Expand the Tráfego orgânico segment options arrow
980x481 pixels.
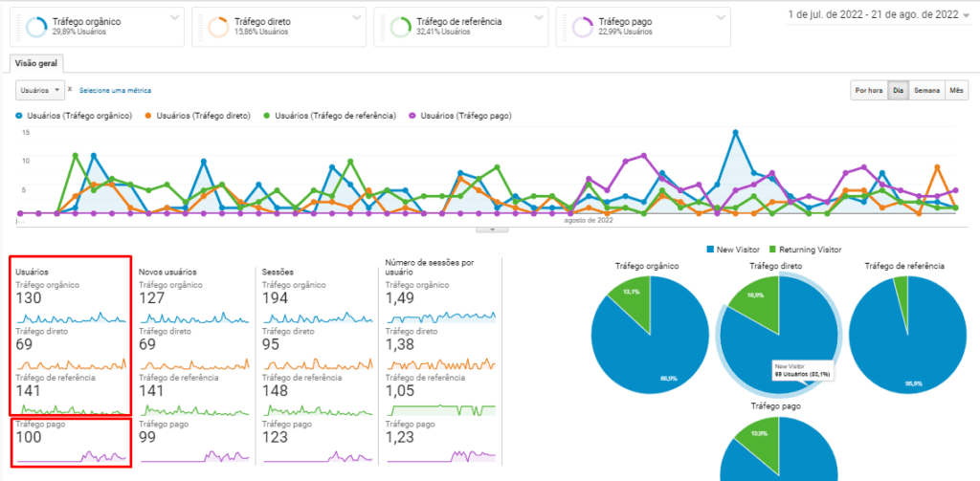point(173,17)
